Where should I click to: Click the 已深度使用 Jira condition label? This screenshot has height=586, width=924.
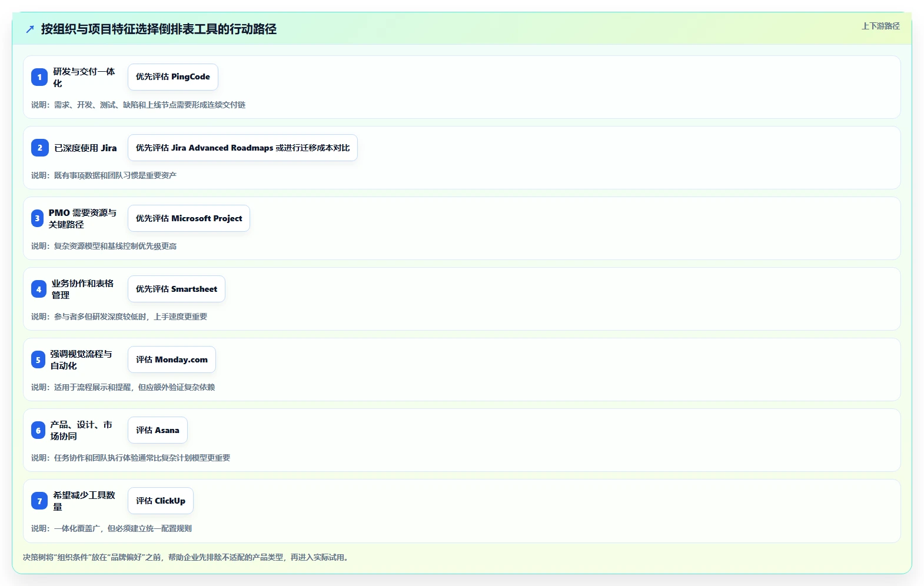85,148
